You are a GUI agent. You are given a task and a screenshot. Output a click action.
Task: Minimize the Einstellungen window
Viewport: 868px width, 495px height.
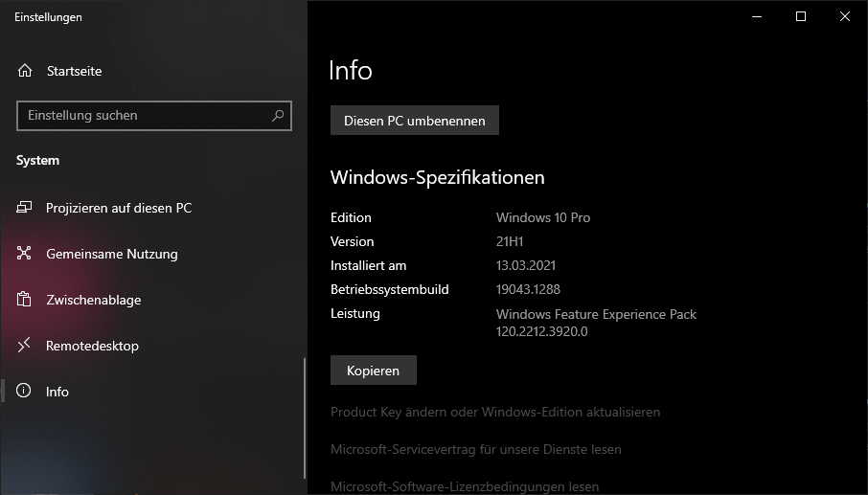click(x=757, y=16)
